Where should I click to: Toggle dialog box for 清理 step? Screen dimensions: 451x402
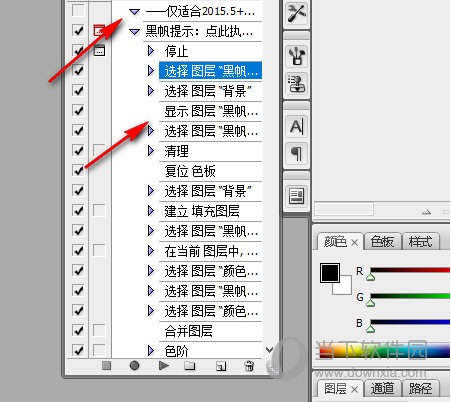[x=99, y=150]
